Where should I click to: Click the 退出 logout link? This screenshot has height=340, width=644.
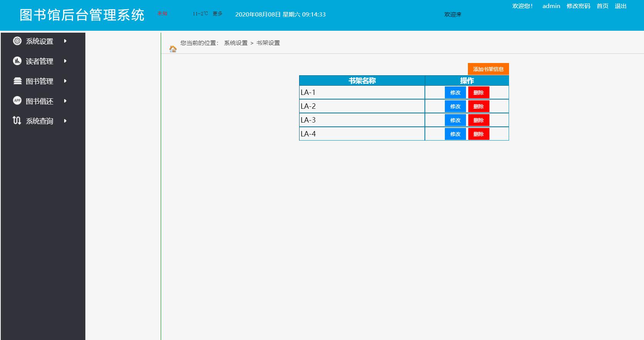[621, 6]
